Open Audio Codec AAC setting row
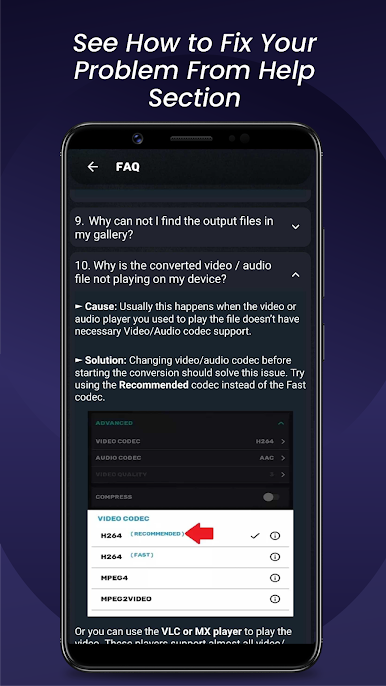 [x=190, y=458]
